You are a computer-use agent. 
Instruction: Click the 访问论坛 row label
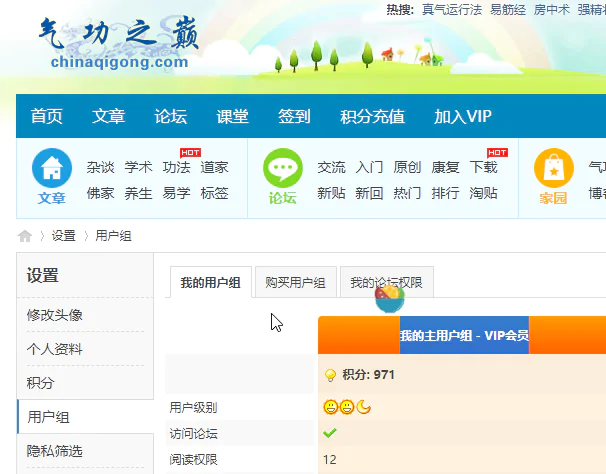tap(193, 433)
